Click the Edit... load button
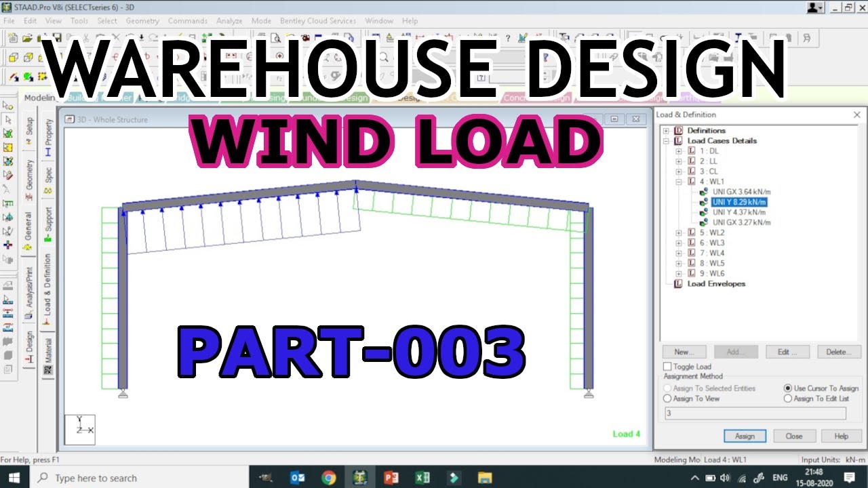868x488 pixels. click(787, 352)
